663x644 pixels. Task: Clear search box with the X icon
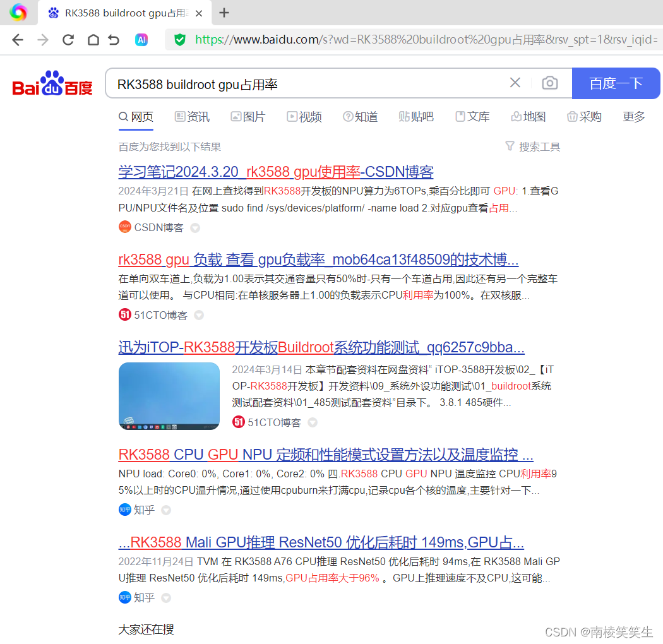point(515,83)
